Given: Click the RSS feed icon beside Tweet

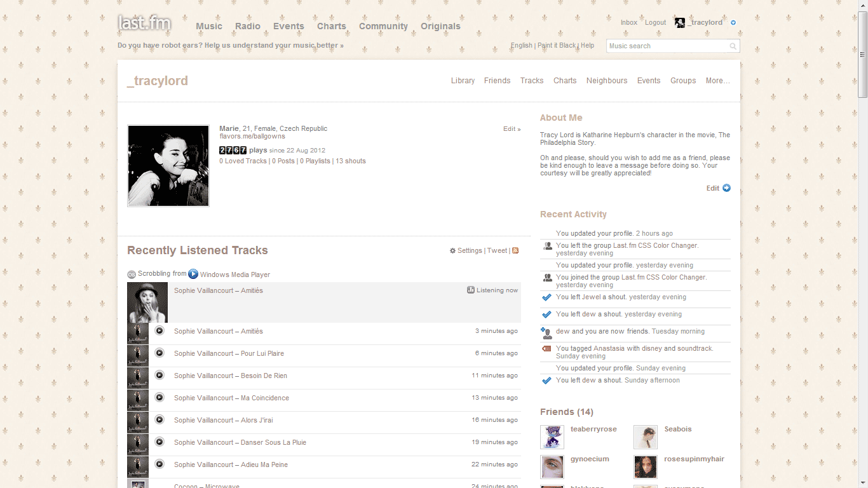Looking at the screenshot, I should [x=515, y=250].
